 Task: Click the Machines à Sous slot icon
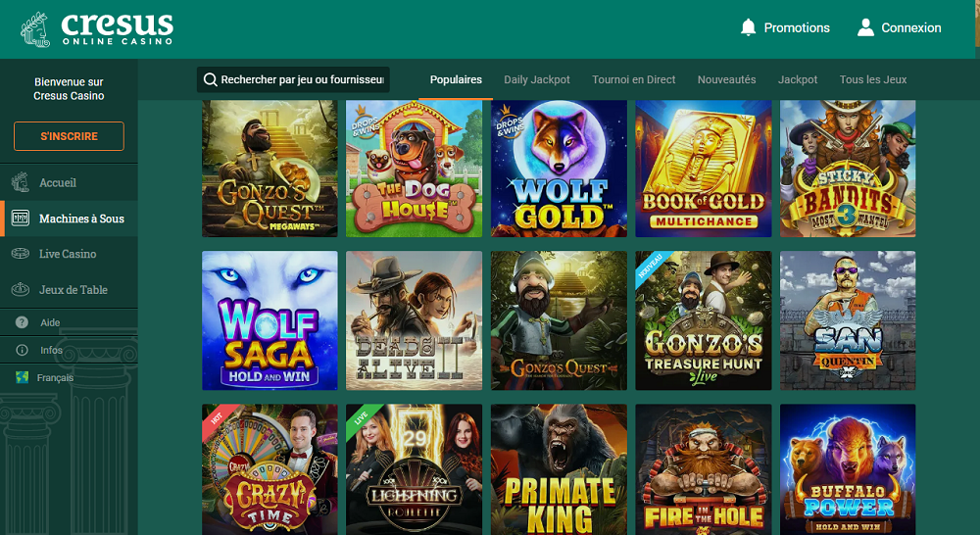point(20,219)
